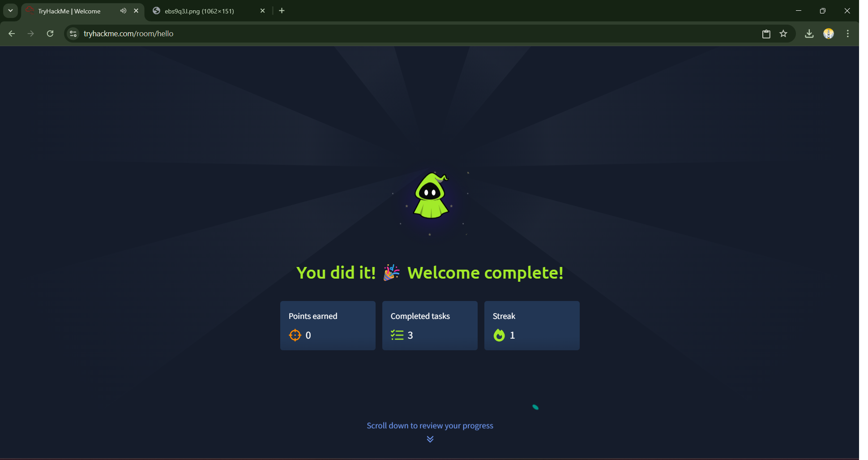Click the double chevron down arrow

pos(430,439)
